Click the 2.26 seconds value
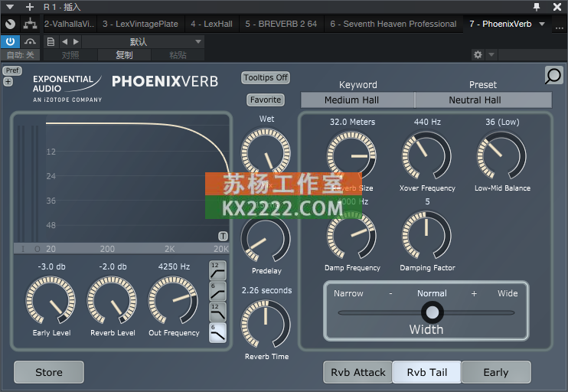The width and height of the screenshot is (568, 392). point(266,290)
